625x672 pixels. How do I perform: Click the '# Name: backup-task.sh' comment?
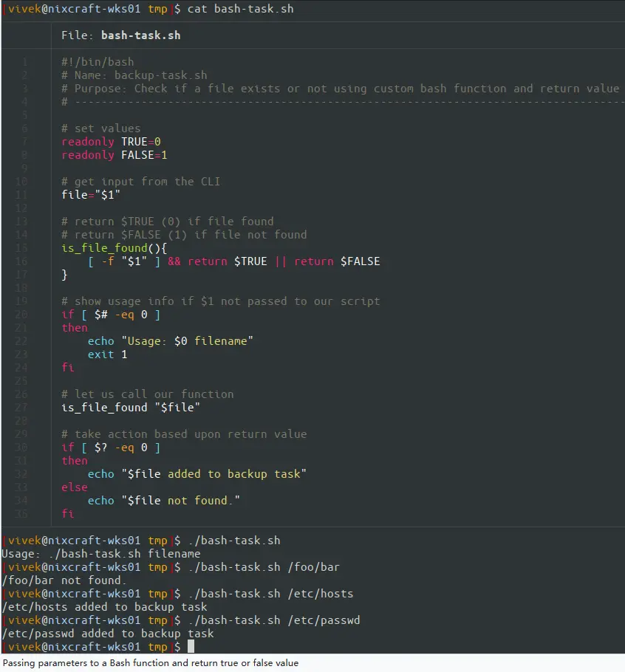pyautogui.click(x=134, y=75)
